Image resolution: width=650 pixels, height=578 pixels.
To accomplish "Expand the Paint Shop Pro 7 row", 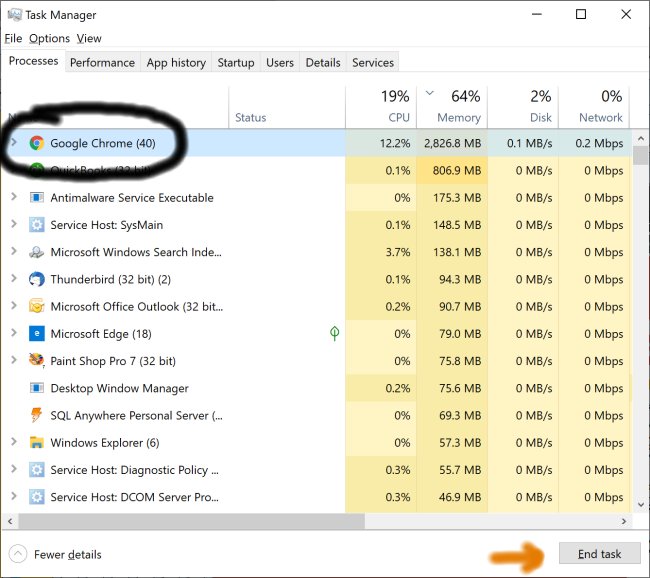I will 14,360.
